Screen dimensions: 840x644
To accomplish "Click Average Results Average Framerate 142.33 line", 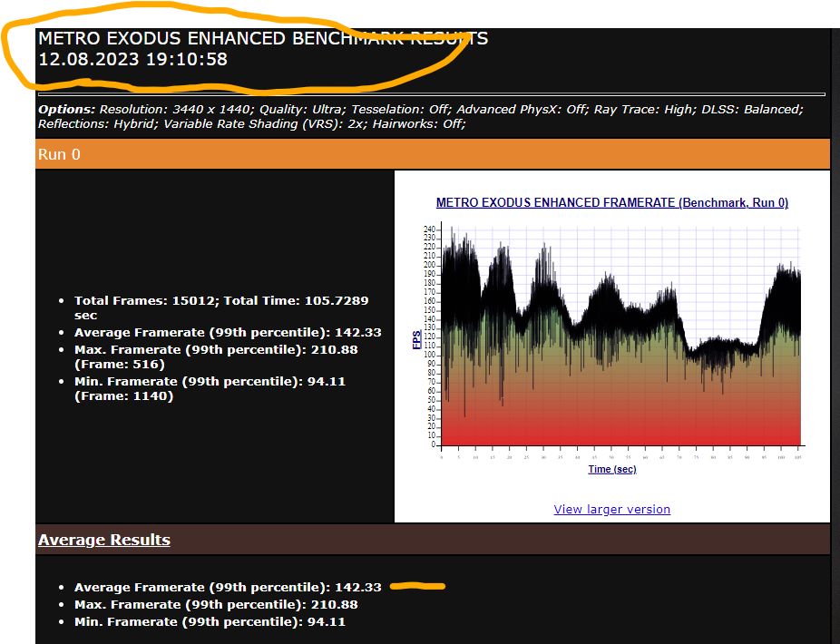I will tap(228, 587).
